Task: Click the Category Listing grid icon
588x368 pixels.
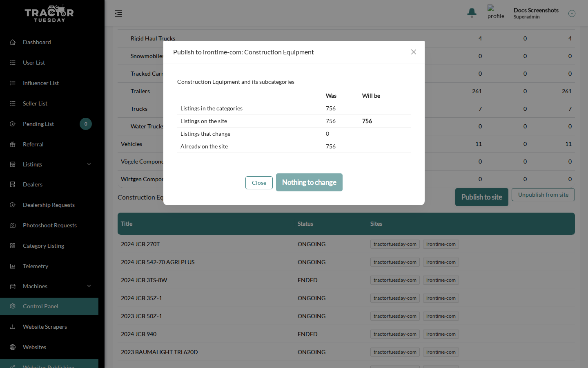Action: point(13,246)
